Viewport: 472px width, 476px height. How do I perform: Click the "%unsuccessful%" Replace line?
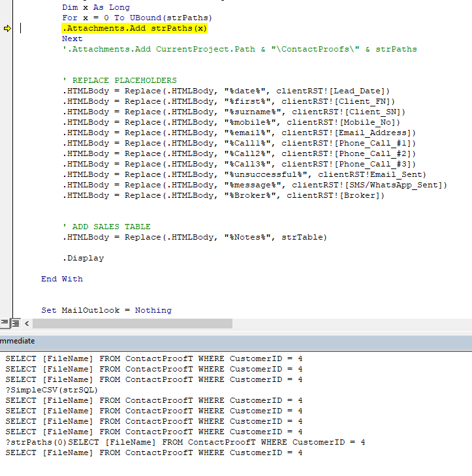[244, 174]
